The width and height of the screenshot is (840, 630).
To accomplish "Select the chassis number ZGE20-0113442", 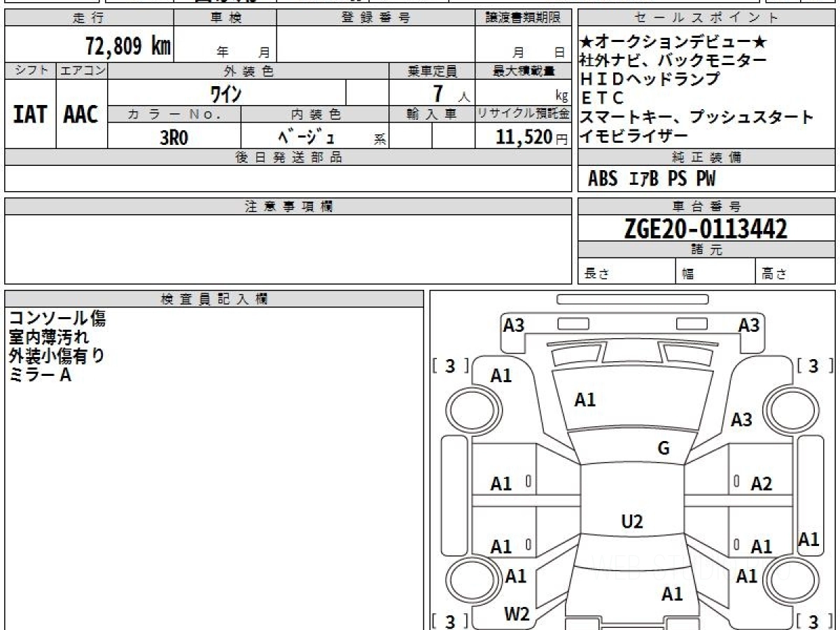I will coord(706,229).
